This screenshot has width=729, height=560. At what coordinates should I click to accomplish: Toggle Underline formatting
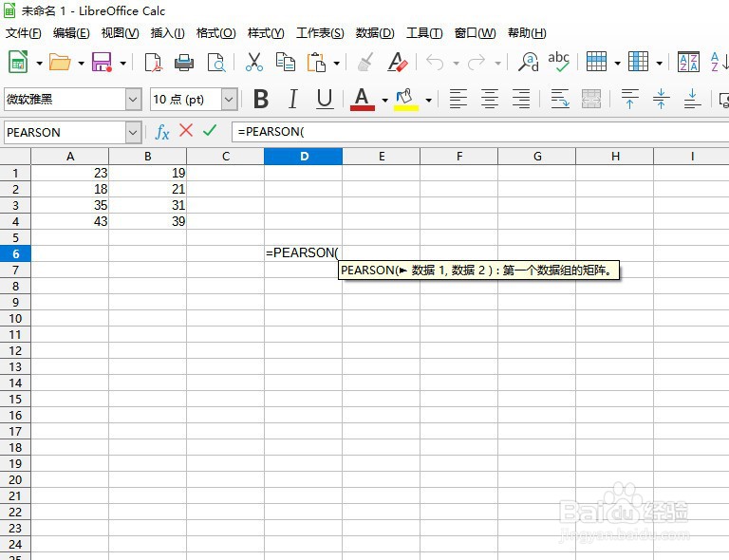(x=325, y=99)
